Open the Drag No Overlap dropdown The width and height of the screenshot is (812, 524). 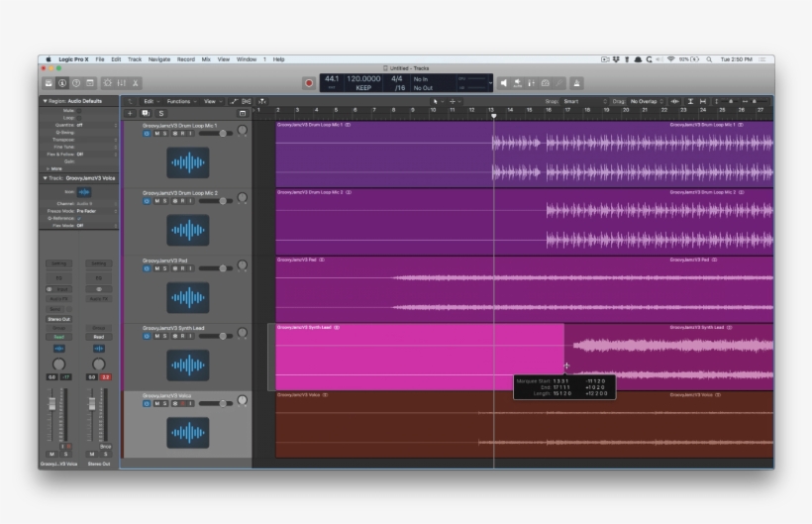(x=647, y=101)
